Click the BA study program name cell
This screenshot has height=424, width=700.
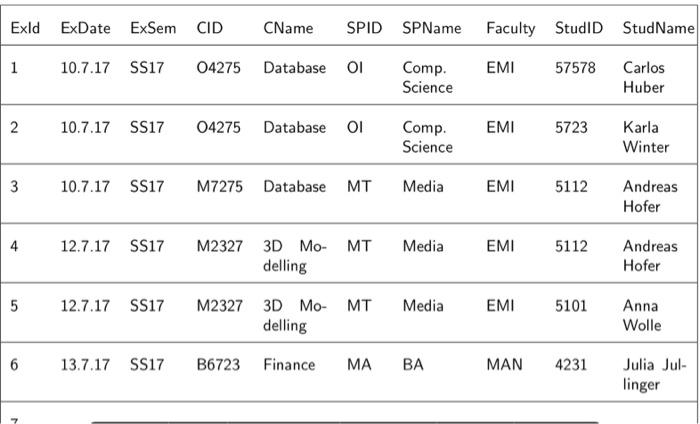412,365
